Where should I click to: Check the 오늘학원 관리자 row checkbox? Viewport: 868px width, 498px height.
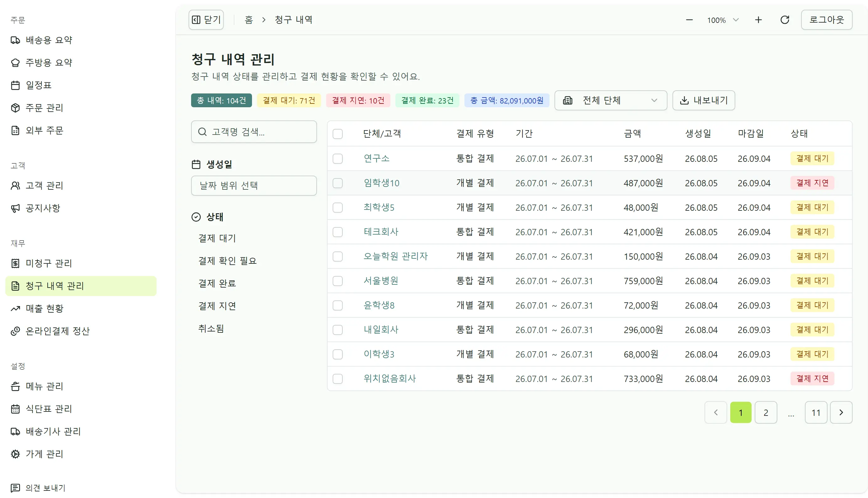(x=337, y=257)
